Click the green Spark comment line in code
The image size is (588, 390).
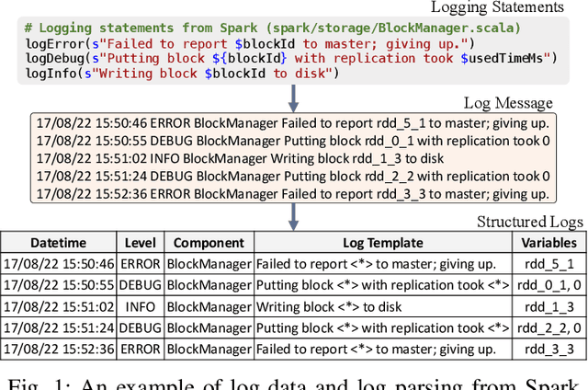(x=273, y=29)
